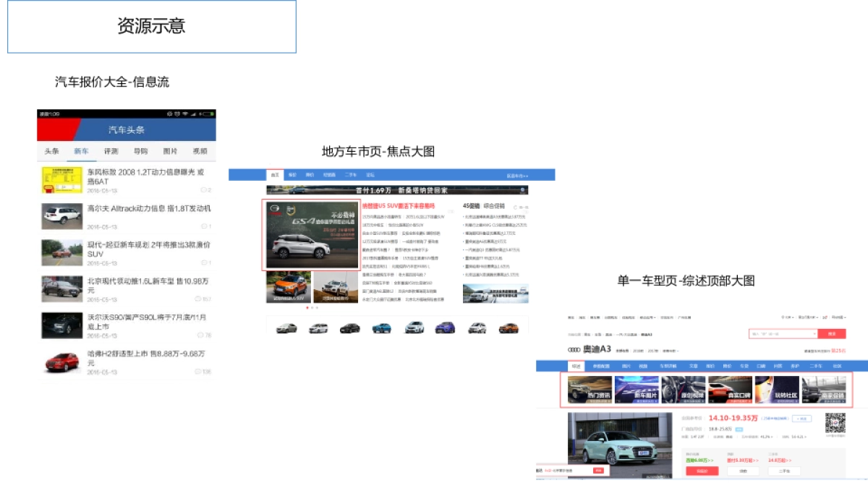Open the 评测 tab in 汽车头条
The image size is (868, 488).
click(x=111, y=151)
